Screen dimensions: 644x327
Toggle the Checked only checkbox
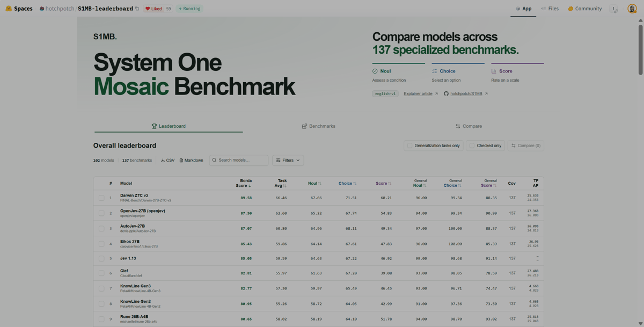472,146
